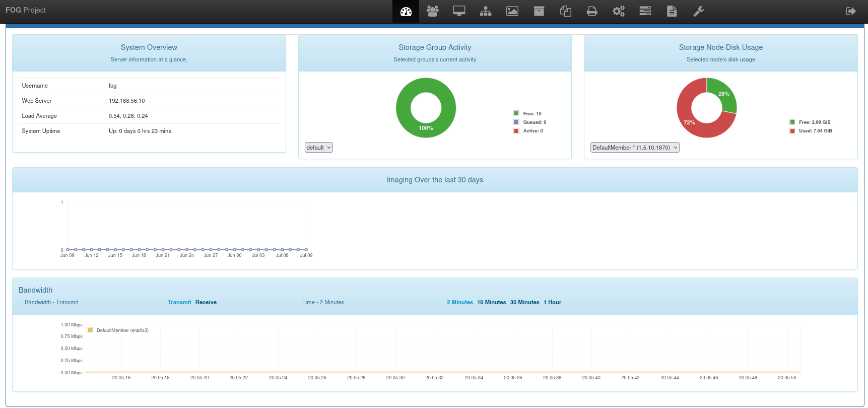
Task: Open the Printers icon
Action: click(592, 11)
